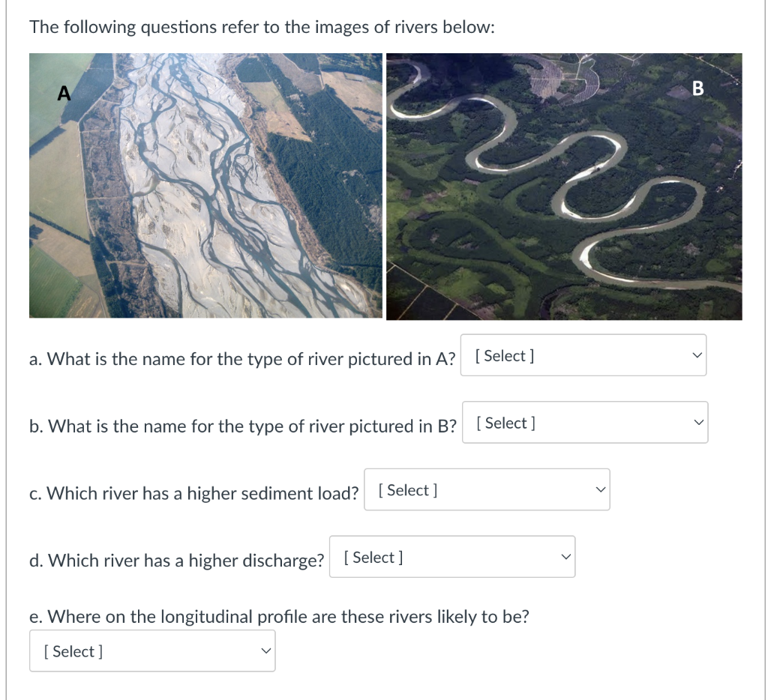The image size is (768, 700).
Task: Click the chevron on question b's selector
Action: (698, 422)
